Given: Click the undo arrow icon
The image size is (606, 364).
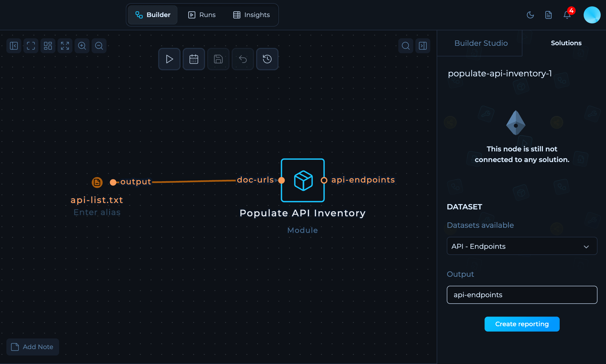Looking at the screenshot, I should 243,59.
